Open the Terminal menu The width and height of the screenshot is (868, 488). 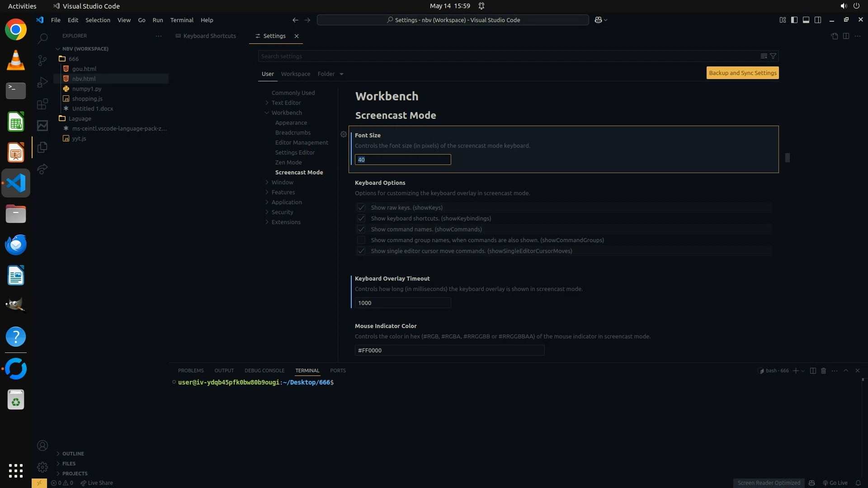click(182, 20)
